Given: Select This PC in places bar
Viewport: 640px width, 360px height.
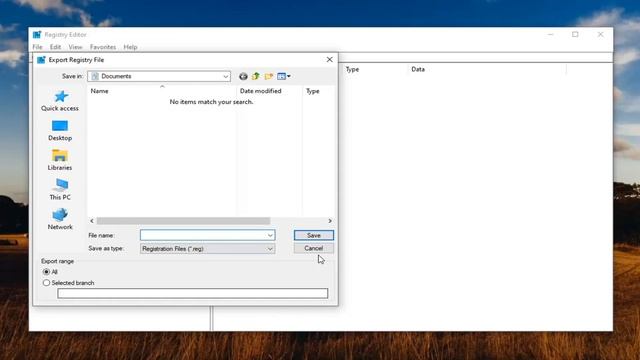Looking at the screenshot, I should click(60, 190).
